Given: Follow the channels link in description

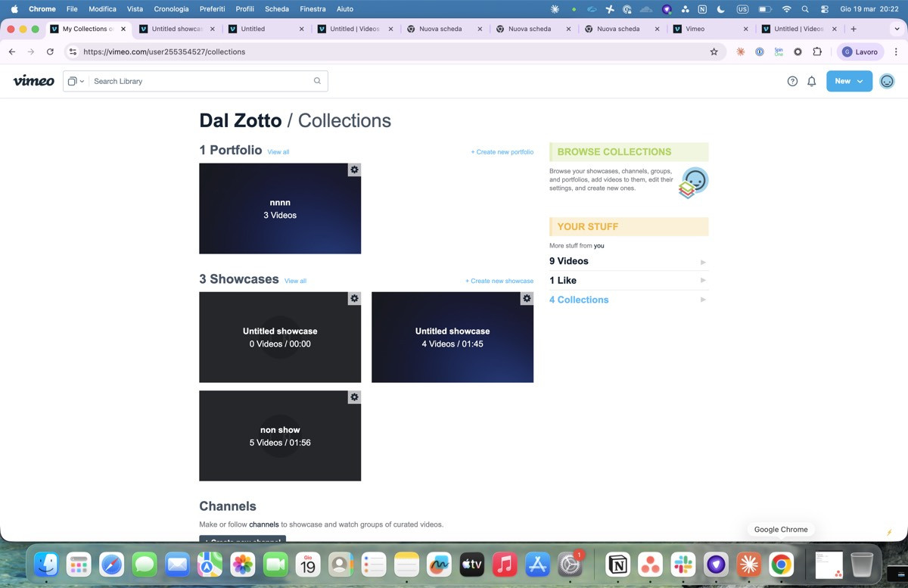Looking at the screenshot, I should (x=264, y=524).
